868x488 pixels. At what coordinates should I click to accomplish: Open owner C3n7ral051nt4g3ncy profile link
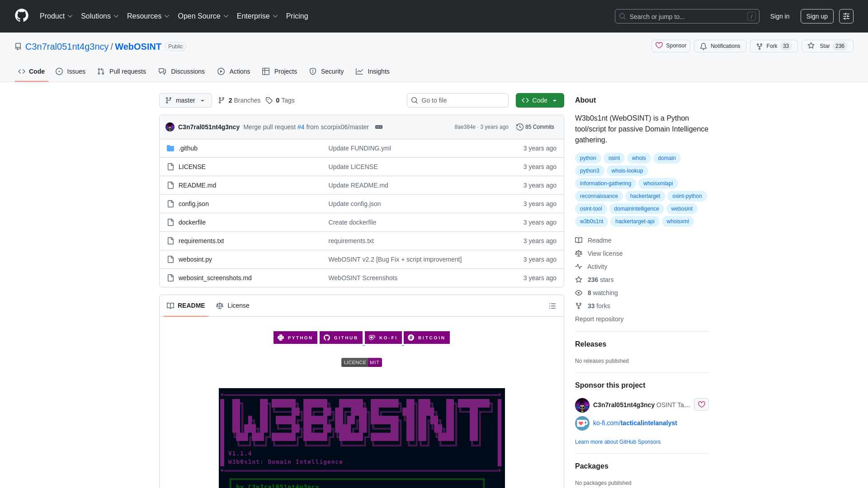67,47
